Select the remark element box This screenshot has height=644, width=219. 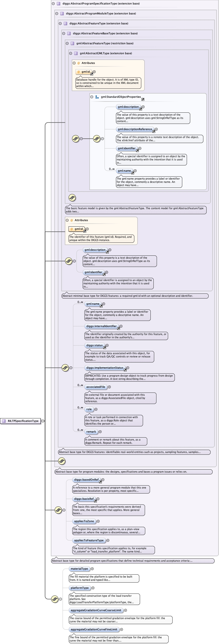click(91, 432)
